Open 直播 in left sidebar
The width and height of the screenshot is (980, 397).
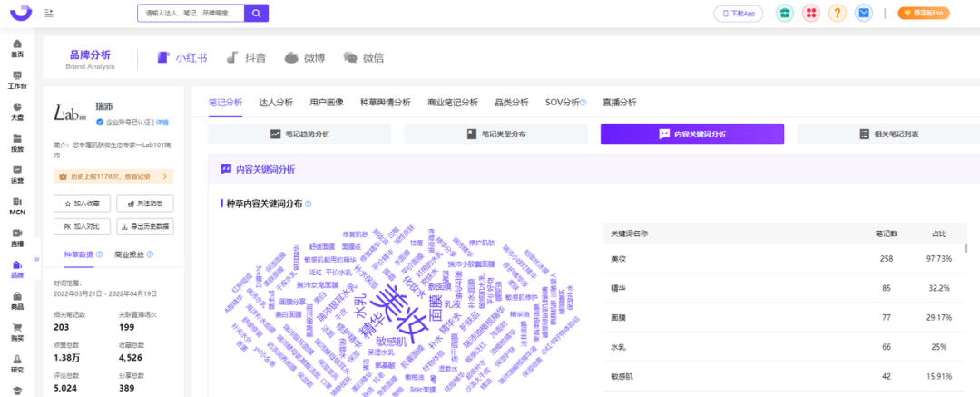click(17, 237)
